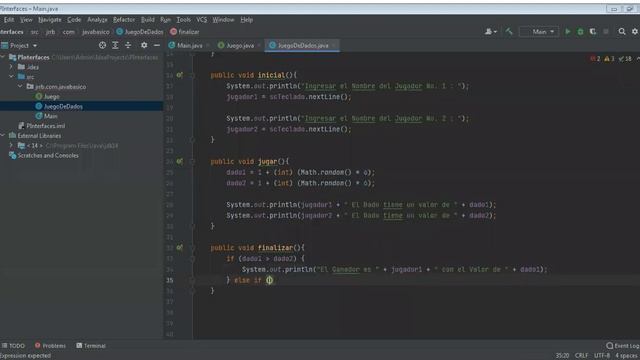The width and height of the screenshot is (640, 360).
Task: Open the Refactor menu
Action: pos(124,20)
